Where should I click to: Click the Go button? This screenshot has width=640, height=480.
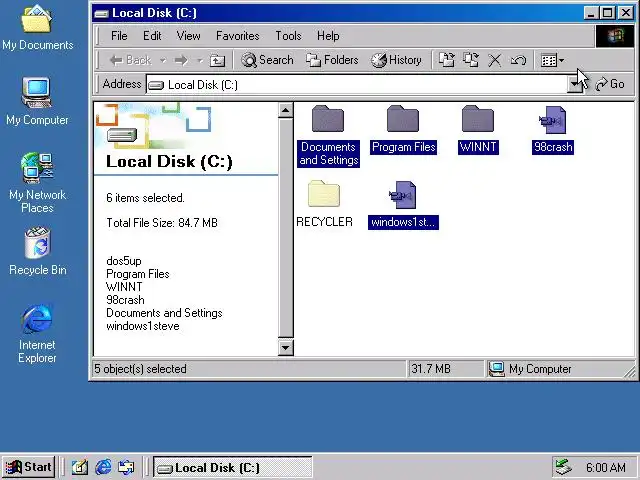610,84
